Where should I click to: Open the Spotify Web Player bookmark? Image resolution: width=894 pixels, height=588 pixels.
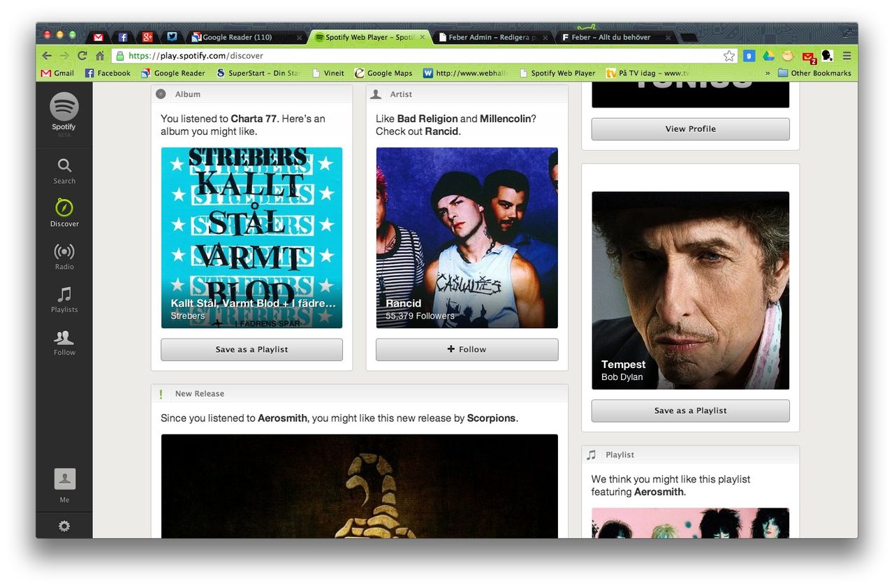[557, 73]
